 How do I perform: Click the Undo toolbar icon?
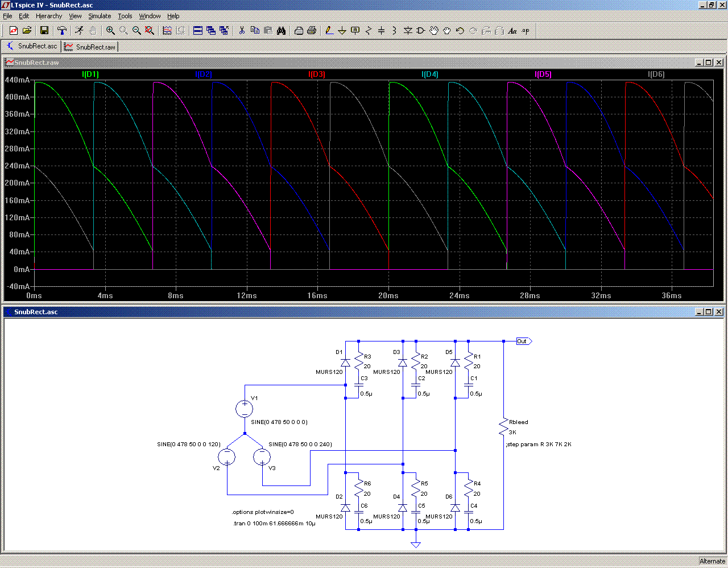(460, 31)
